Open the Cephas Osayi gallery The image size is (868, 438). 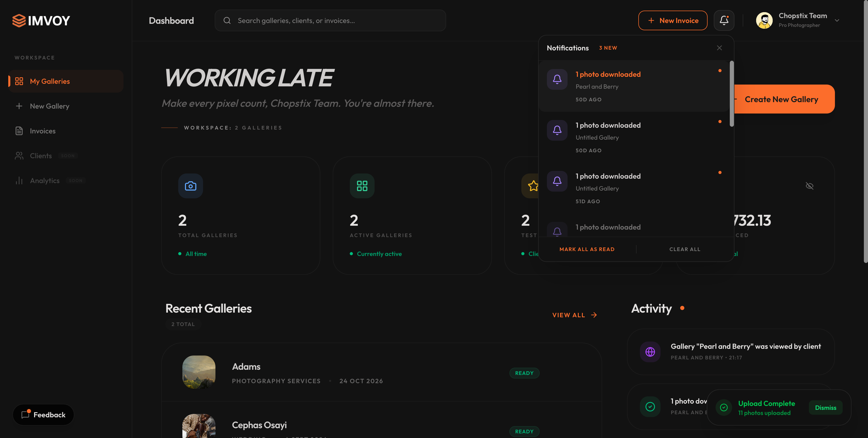(382, 420)
